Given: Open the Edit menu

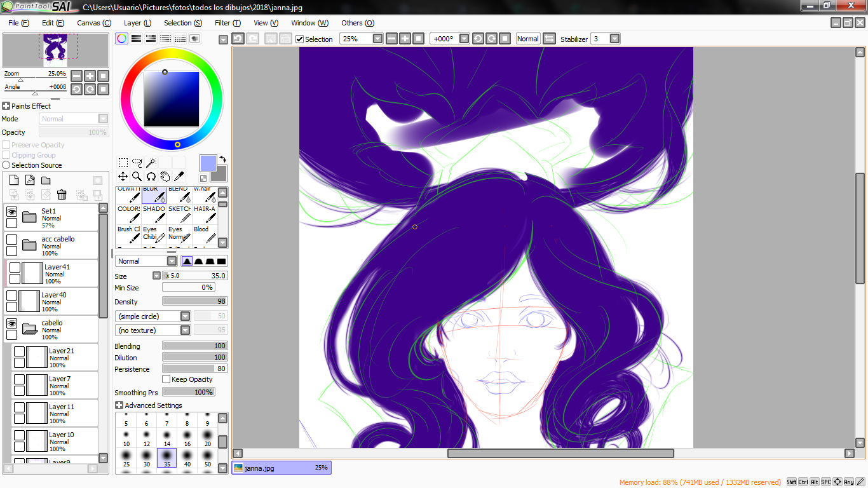Looking at the screenshot, I should (53, 23).
